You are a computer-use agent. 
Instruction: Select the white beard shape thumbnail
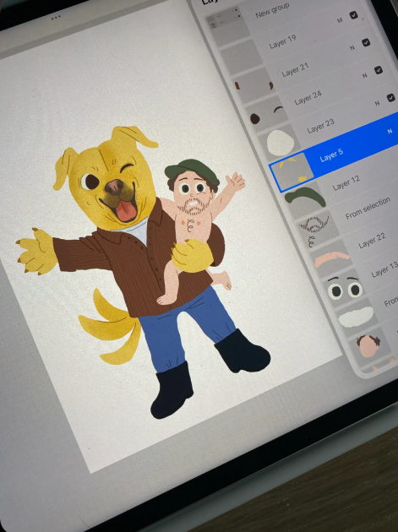coord(357,318)
